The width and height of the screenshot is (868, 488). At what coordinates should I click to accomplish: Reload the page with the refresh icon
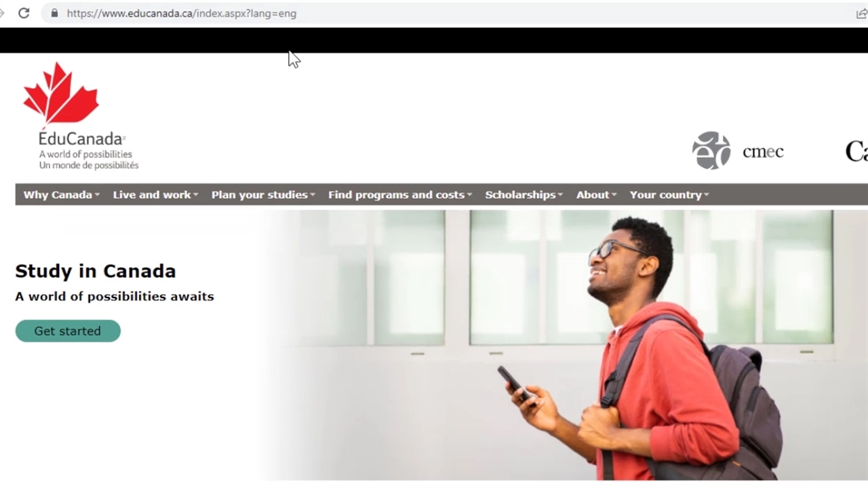(24, 13)
